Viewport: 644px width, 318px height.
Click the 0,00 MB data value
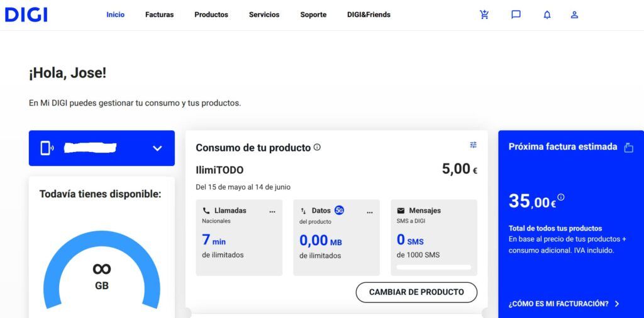point(320,241)
